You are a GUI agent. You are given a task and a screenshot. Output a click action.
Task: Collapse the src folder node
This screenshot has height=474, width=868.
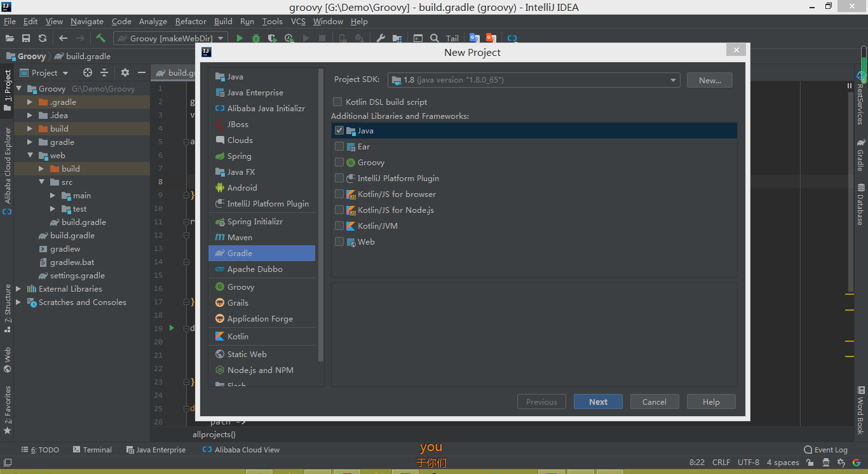(x=41, y=182)
